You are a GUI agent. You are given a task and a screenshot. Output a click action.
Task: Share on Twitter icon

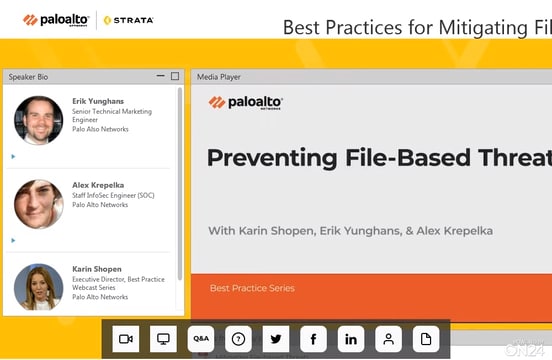(x=276, y=339)
